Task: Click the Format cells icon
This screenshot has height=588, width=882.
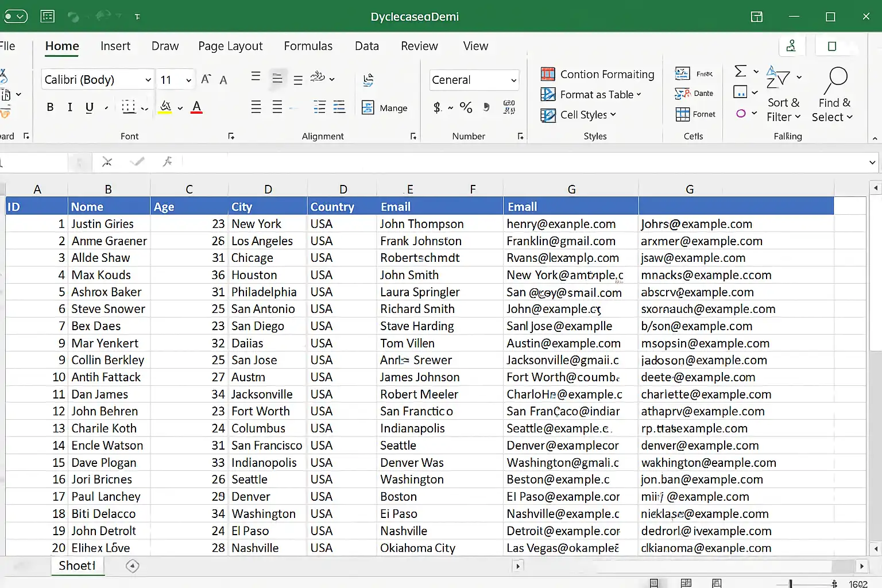Action: pyautogui.click(x=695, y=114)
